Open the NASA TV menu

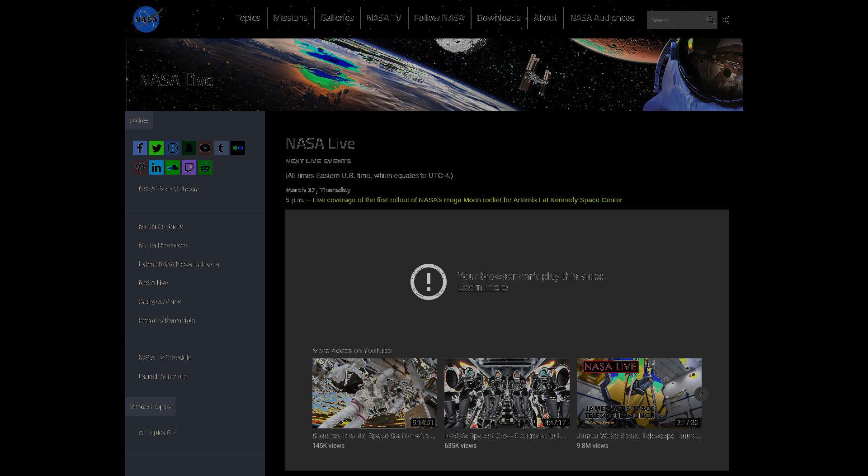tap(384, 18)
